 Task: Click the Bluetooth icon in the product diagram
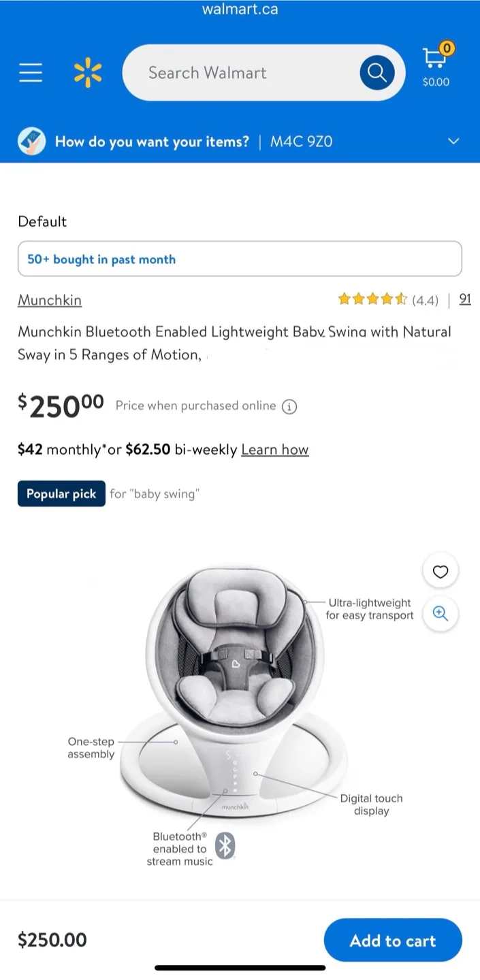[x=225, y=846]
